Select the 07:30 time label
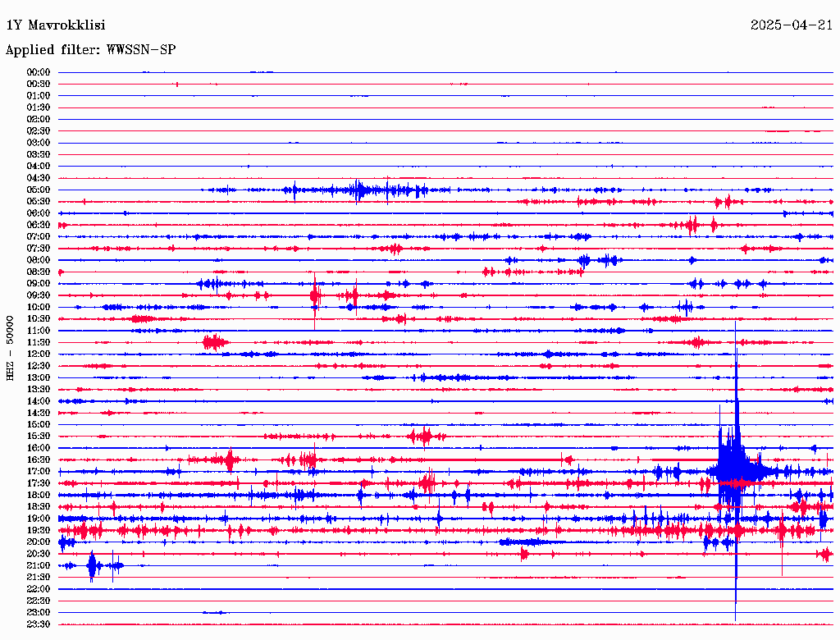Image resolution: width=840 pixels, height=640 pixels. (x=39, y=249)
